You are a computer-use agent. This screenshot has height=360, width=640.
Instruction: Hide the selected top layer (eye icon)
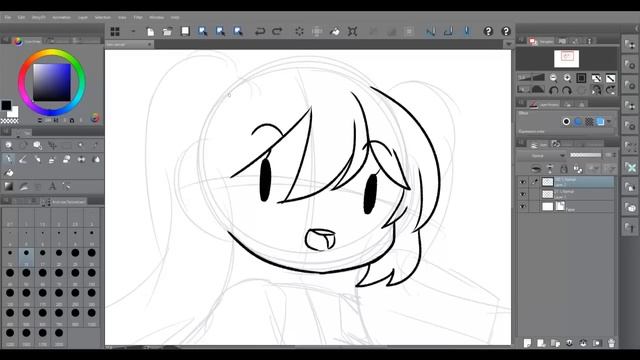(523, 182)
